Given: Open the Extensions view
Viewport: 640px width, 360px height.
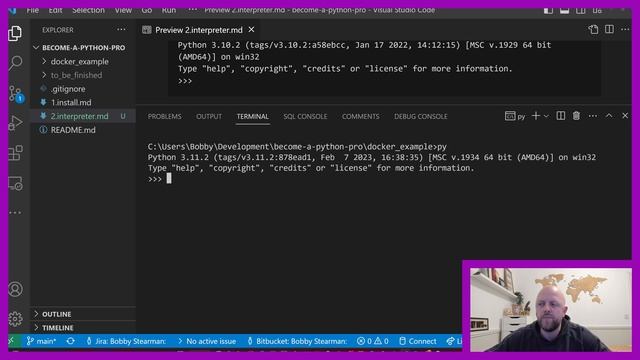Looking at the screenshot, I should [15, 153].
